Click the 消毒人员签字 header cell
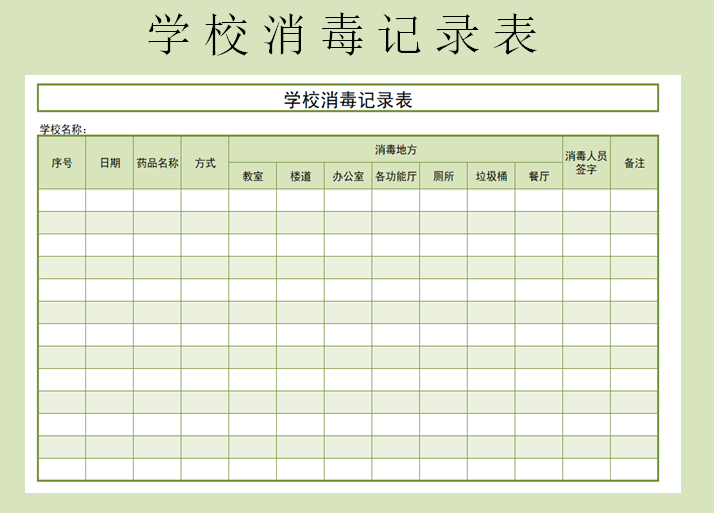 (x=586, y=163)
